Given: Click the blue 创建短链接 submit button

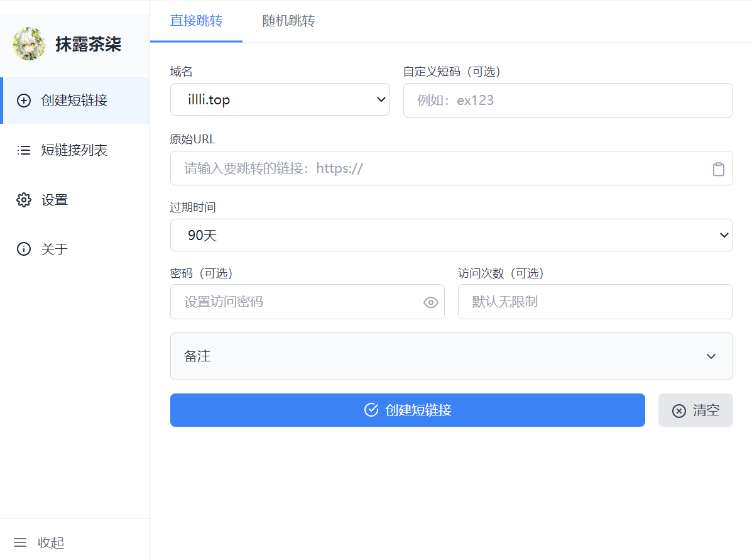Looking at the screenshot, I should point(407,410).
